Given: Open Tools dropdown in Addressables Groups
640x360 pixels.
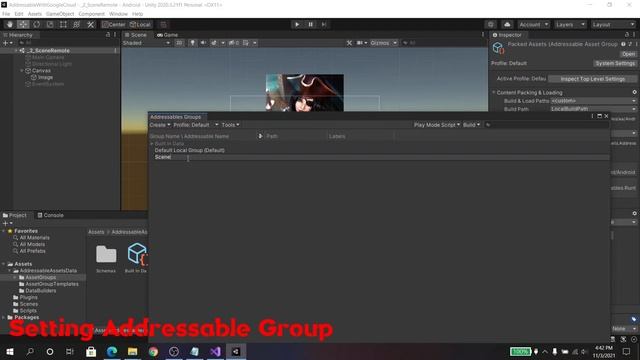Looking at the screenshot, I should (x=231, y=125).
